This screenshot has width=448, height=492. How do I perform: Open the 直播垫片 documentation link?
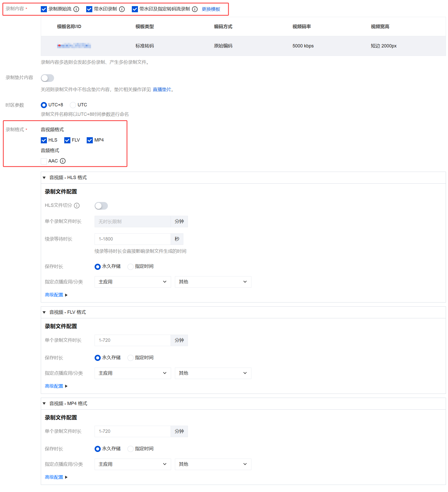[x=162, y=90]
